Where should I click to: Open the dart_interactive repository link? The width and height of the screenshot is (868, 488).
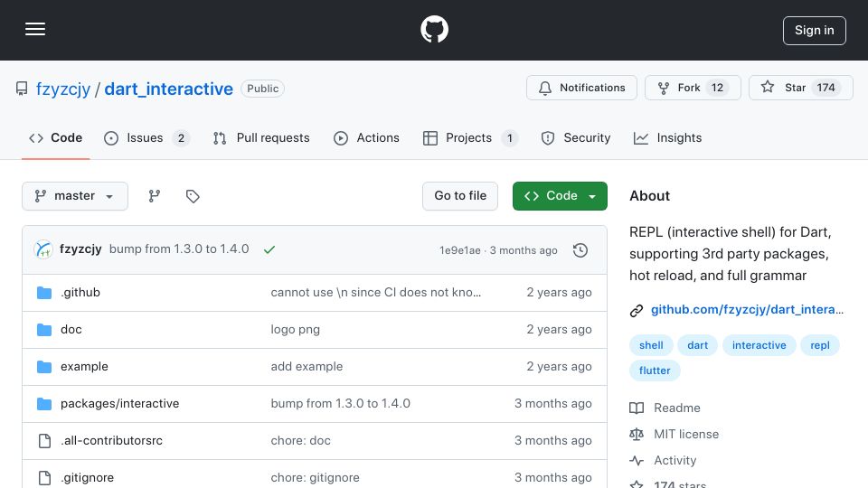tap(169, 89)
